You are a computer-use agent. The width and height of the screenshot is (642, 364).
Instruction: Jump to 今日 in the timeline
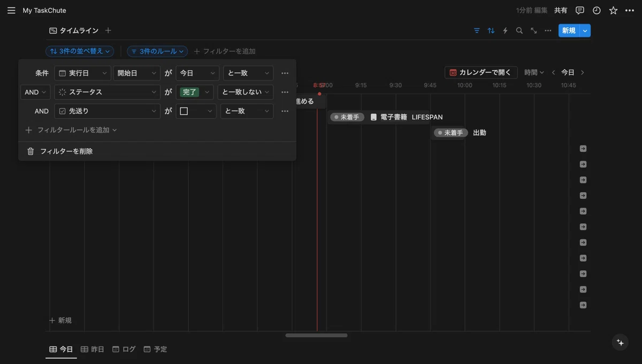[568, 73]
